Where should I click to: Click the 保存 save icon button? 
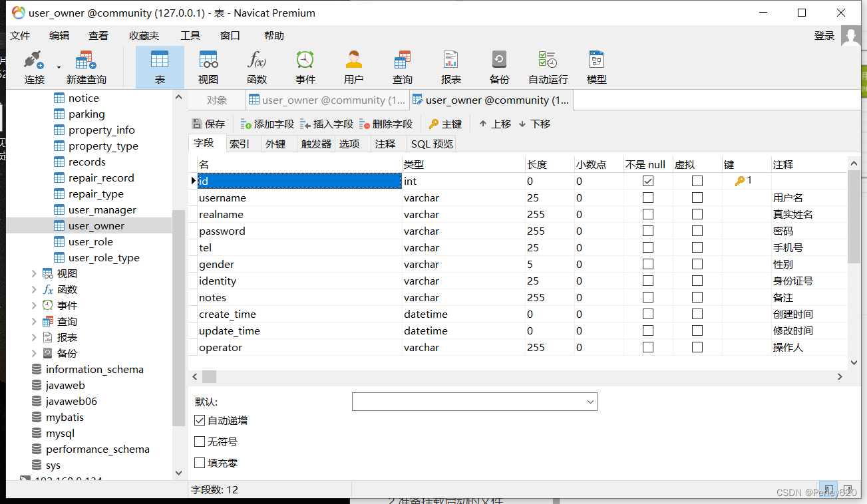(208, 124)
